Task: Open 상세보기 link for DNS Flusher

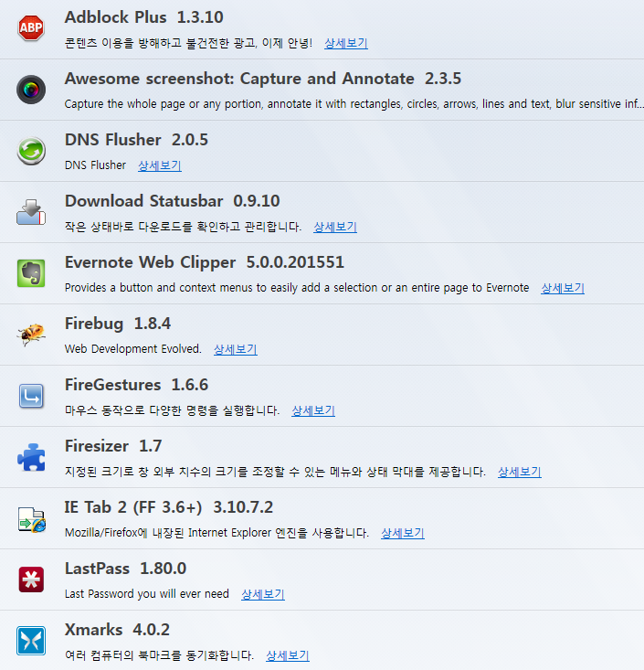Action: (x=160, y=165)
